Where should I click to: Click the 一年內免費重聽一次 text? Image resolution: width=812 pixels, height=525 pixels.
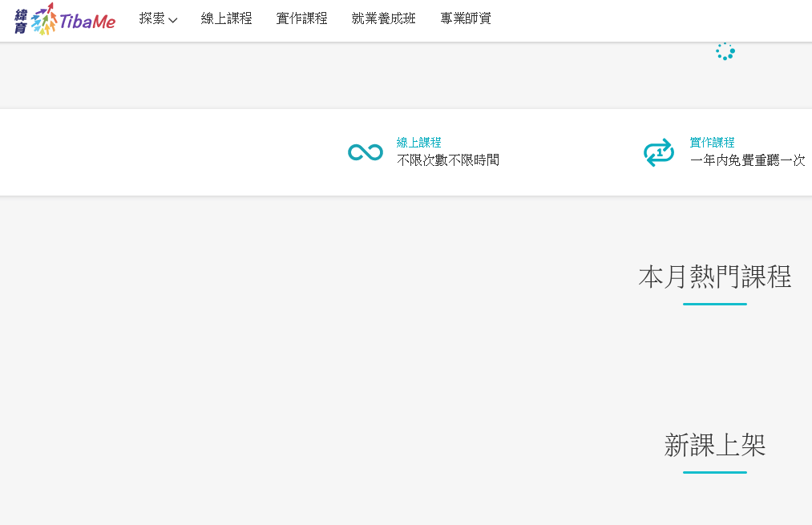(747, 160)
